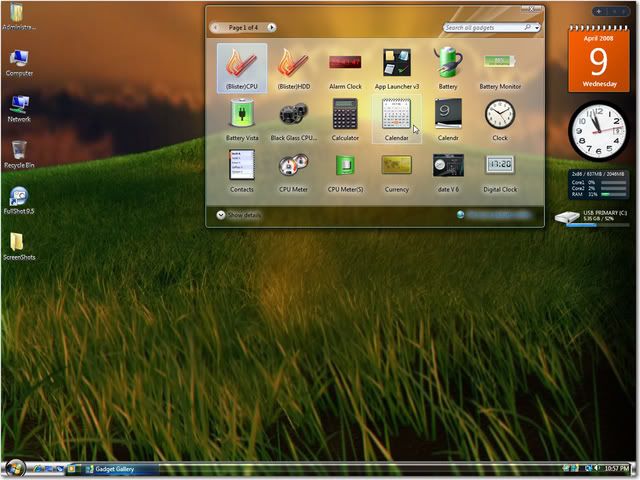640x480 pixels.
Task: Select the (Blister)HDD gadget
Action: coord(293,69)
